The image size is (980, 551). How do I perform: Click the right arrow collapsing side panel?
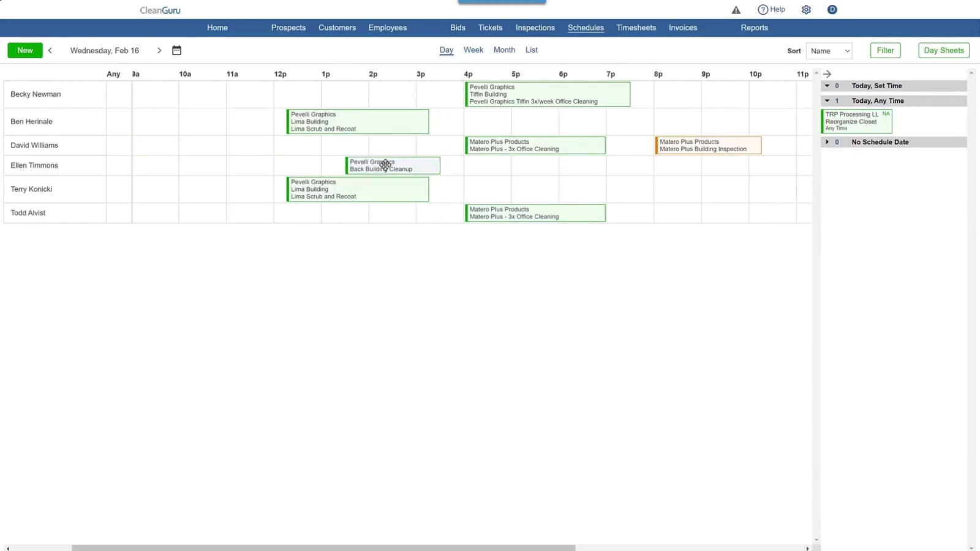(827, 74)
